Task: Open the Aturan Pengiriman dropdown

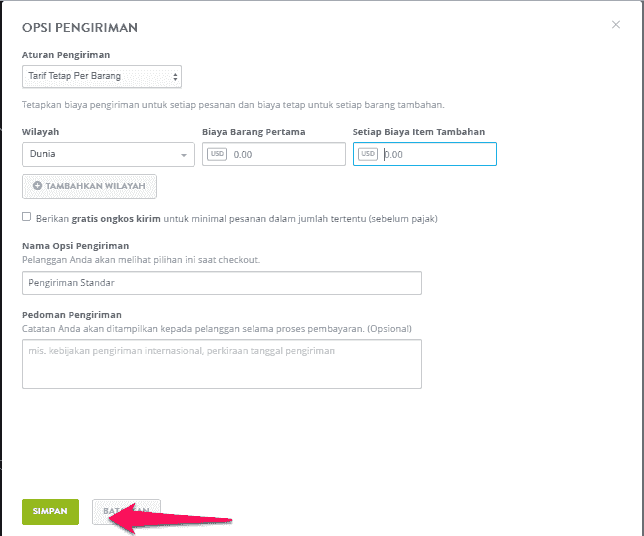Action: [102, 76]
